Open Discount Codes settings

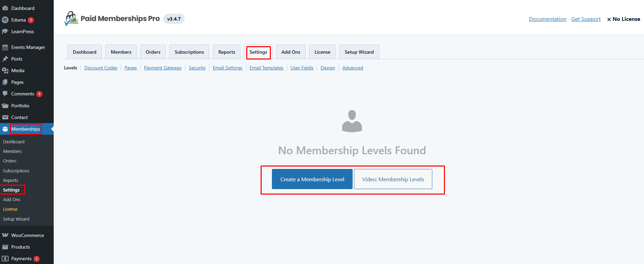(x=101, y=68)
